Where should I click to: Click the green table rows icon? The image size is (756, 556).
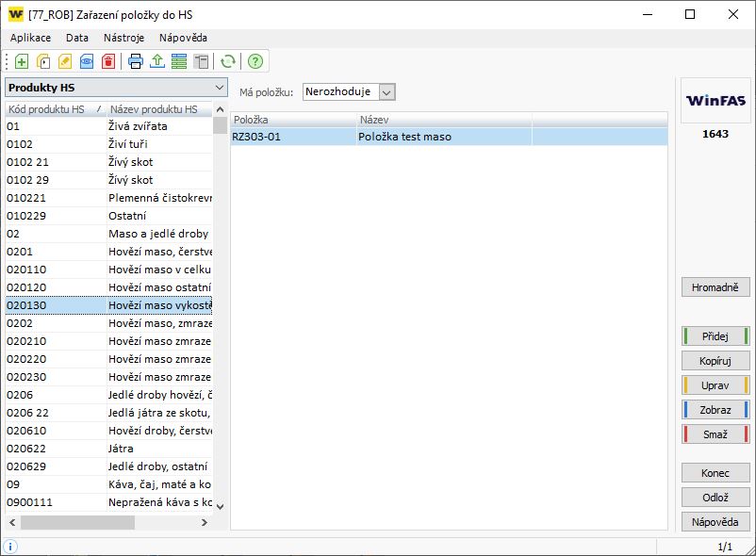[x=179, y=61]
